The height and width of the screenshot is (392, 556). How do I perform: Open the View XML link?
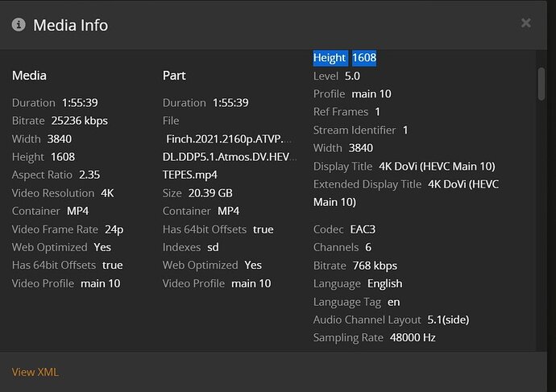(35, 372)
